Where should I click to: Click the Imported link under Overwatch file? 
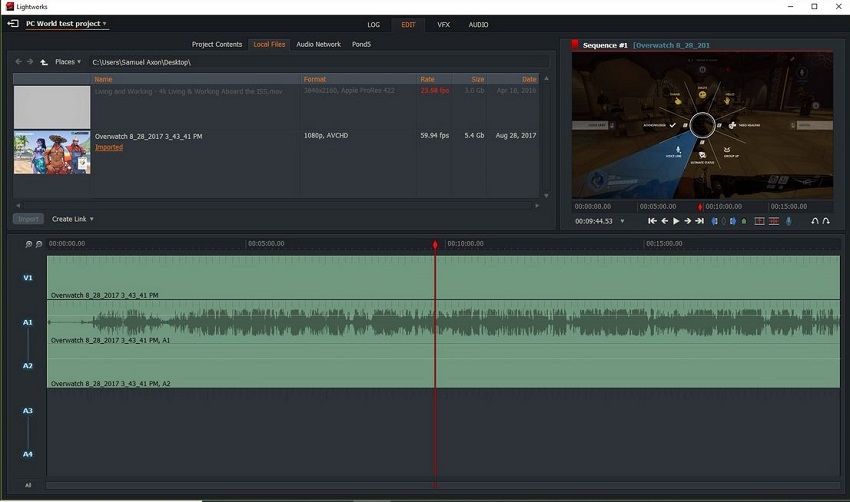point(109,147)
